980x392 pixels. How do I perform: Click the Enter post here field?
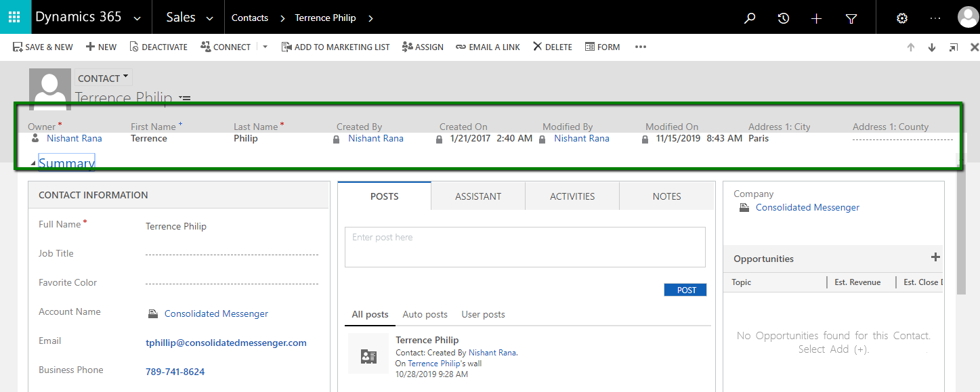524,247
